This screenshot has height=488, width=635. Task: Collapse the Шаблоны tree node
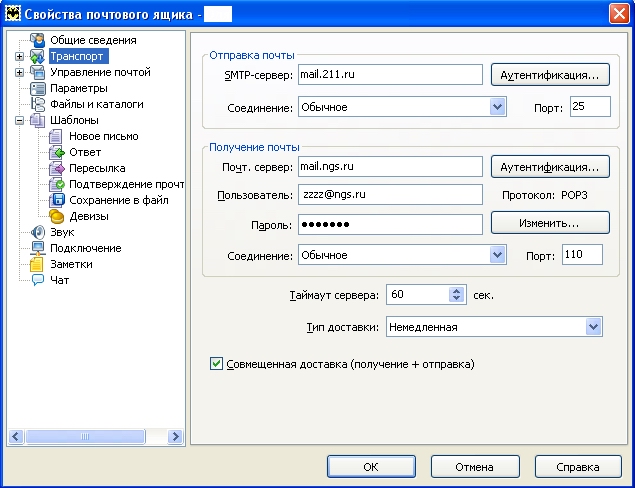[19, 120]
